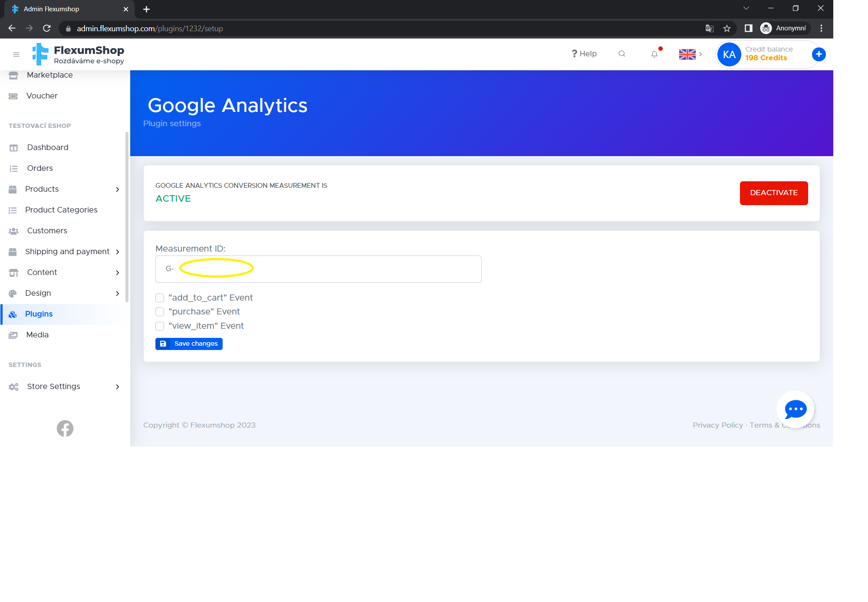Image resolution: width=868 pixels, height=602 pixels.
Task: Go to Dashboard
Action: pos(47,147)
